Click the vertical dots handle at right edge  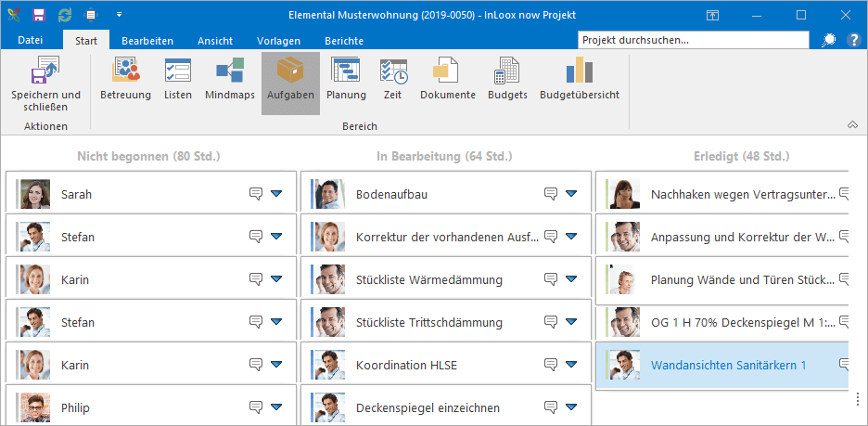(x=858, y=398)
